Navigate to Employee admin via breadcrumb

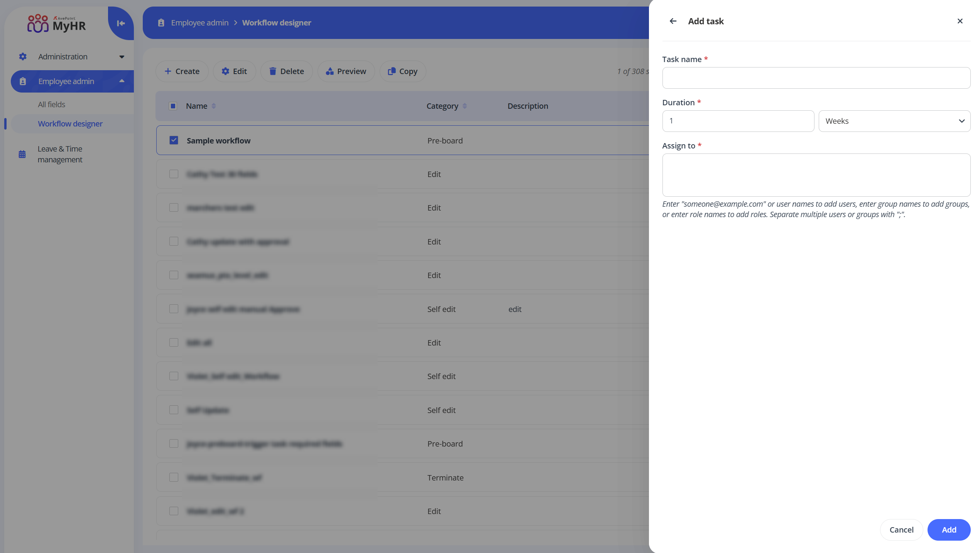(199, 22)
